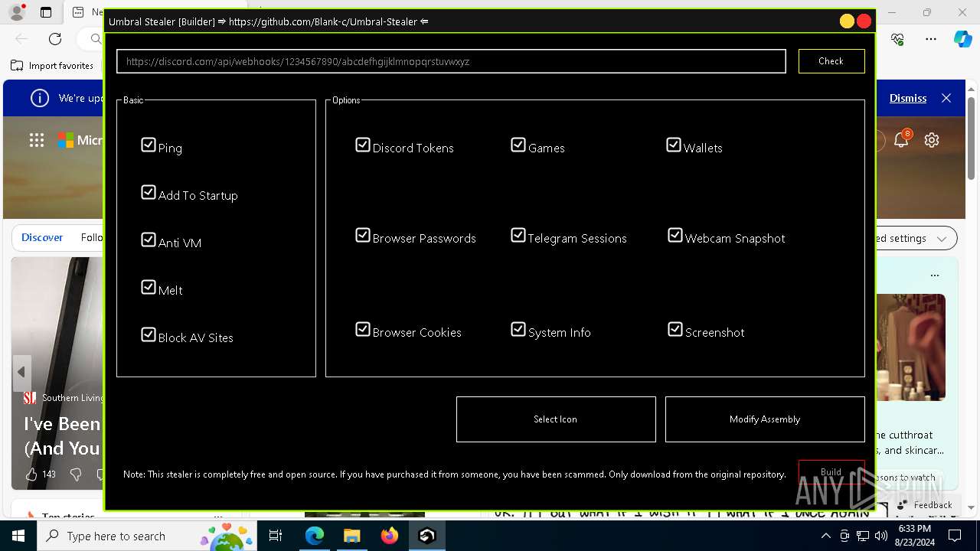
Task: Click the red close circle in builder
Action: (x=864, y=21)
